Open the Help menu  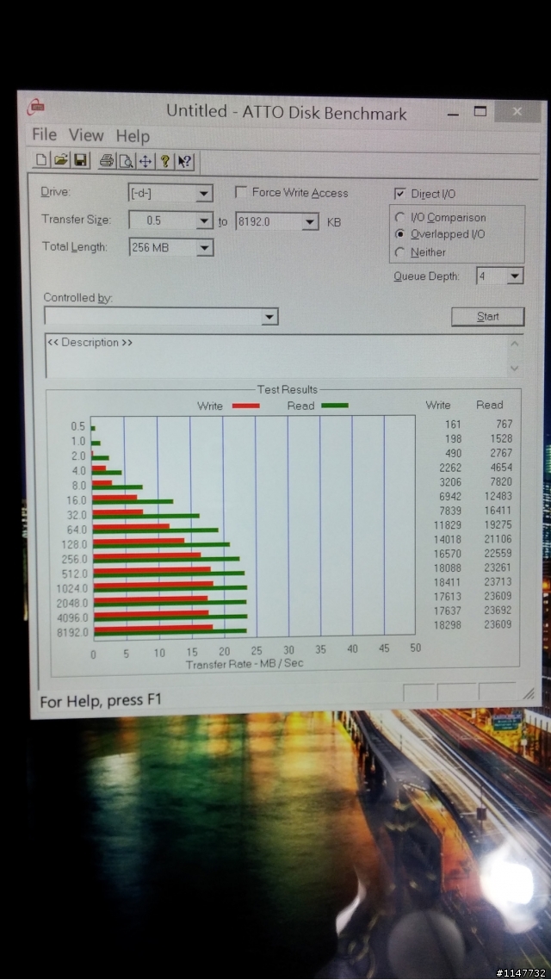pyautogui.click(x=133, y=135)
